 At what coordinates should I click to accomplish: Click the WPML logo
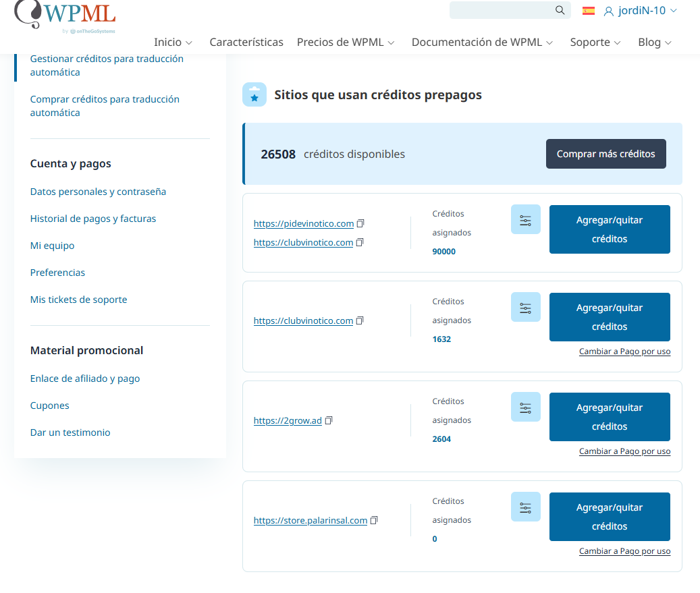pyautogui.click(x=65, y=17)
